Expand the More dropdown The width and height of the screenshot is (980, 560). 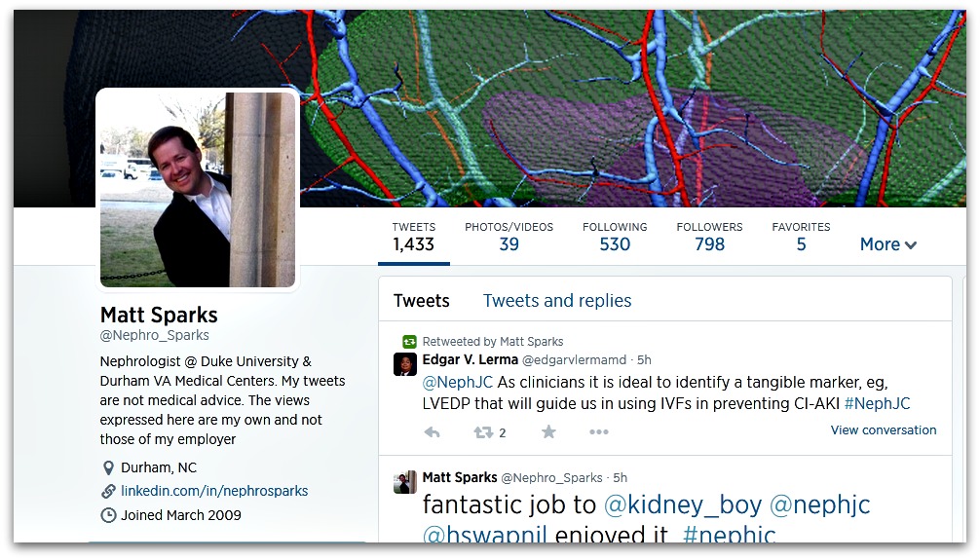[888, 244]
